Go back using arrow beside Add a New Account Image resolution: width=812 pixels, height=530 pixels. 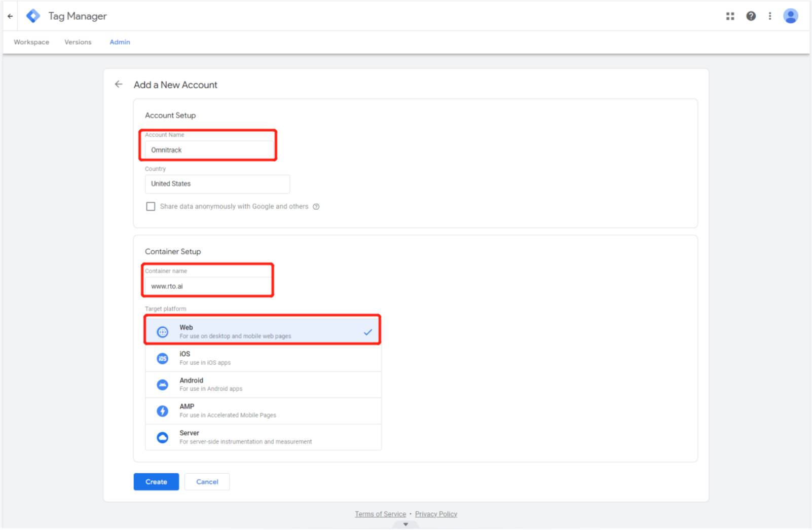(x=119, y=84)
